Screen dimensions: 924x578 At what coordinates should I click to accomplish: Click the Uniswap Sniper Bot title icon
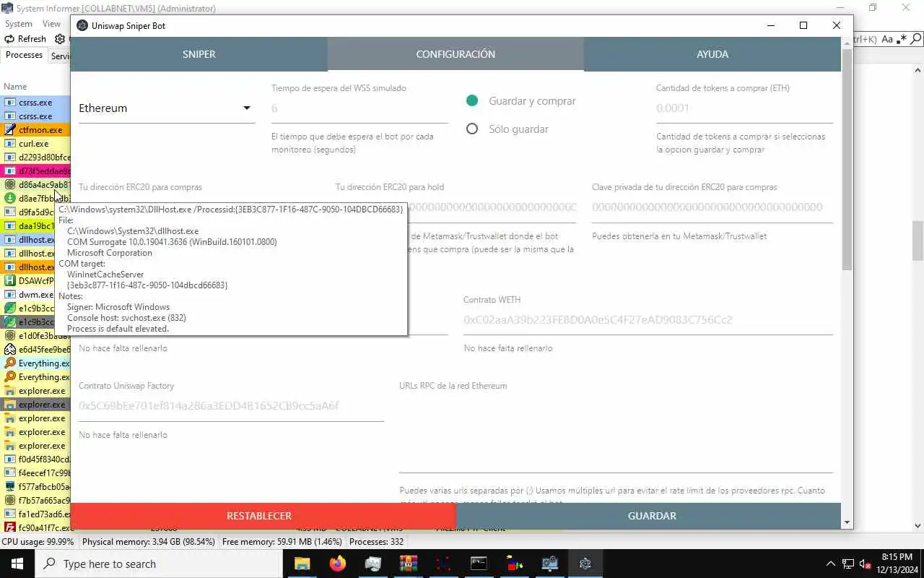tap(82, 25)
